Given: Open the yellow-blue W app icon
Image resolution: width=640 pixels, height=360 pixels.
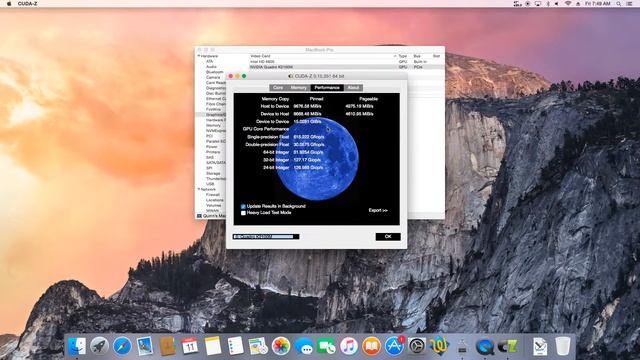Looking at the screenshot, I should 439,347.
